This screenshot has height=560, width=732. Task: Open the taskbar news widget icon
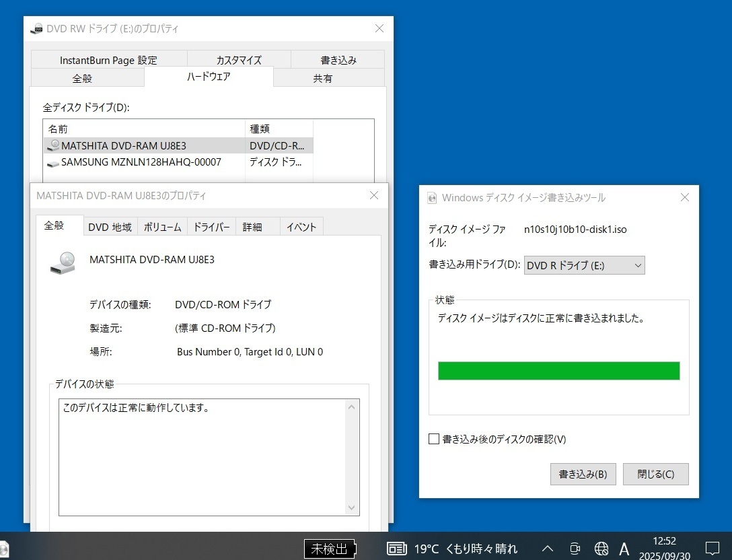396,549
